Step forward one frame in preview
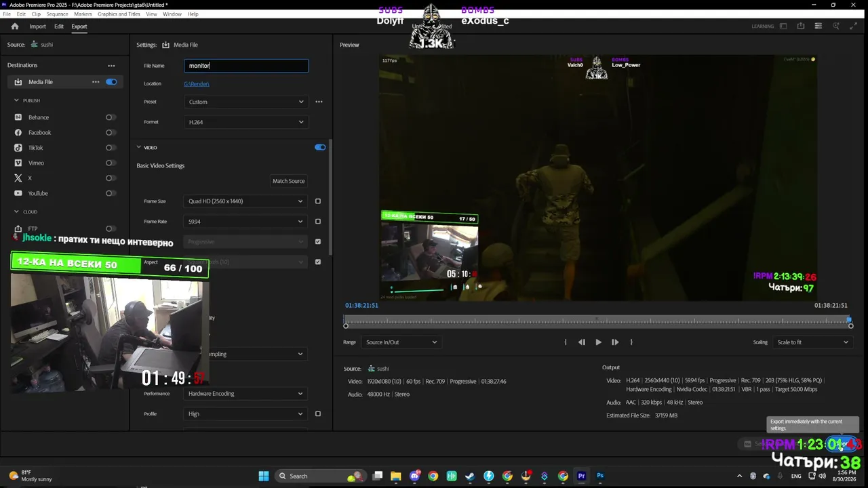Viewport: 868px width, 488px height. pos(615,342)
